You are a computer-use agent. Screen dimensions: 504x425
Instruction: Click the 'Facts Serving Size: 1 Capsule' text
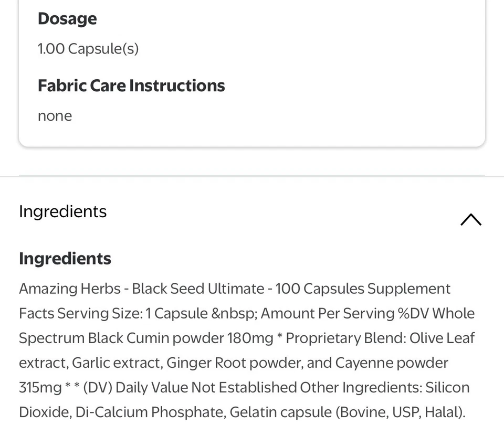click(x=113, y=313)
